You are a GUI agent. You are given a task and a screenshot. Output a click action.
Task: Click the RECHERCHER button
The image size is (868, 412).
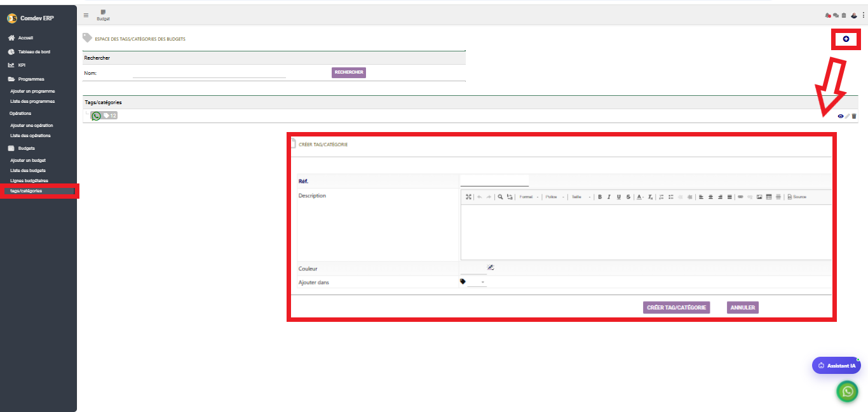coord(349,72)
